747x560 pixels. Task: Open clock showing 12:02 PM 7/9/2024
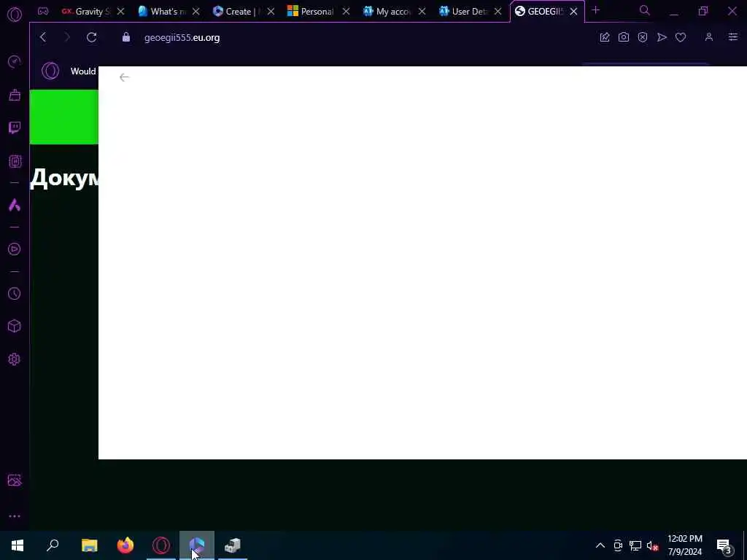pyautogui.click(x=685, y=545)
